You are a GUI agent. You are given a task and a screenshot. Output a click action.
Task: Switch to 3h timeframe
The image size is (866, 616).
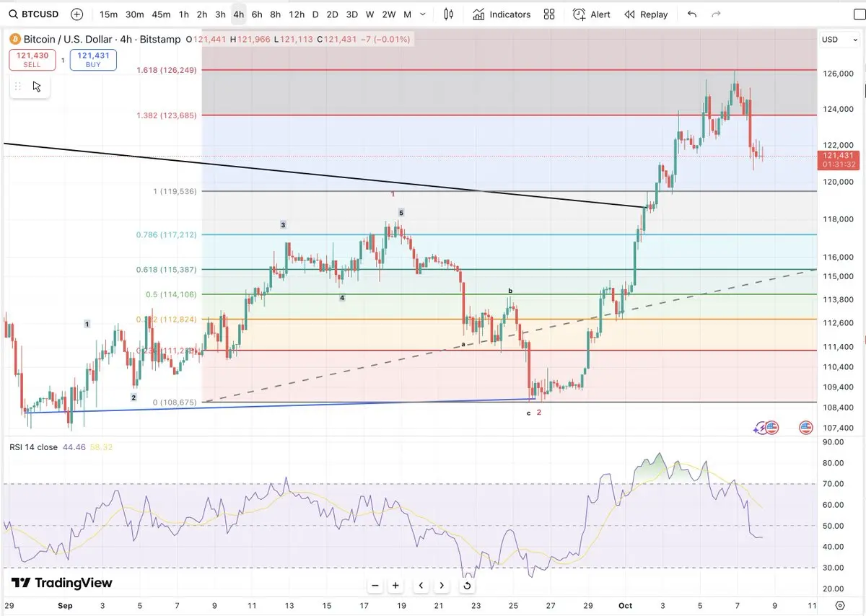click(x=220, y=14)
